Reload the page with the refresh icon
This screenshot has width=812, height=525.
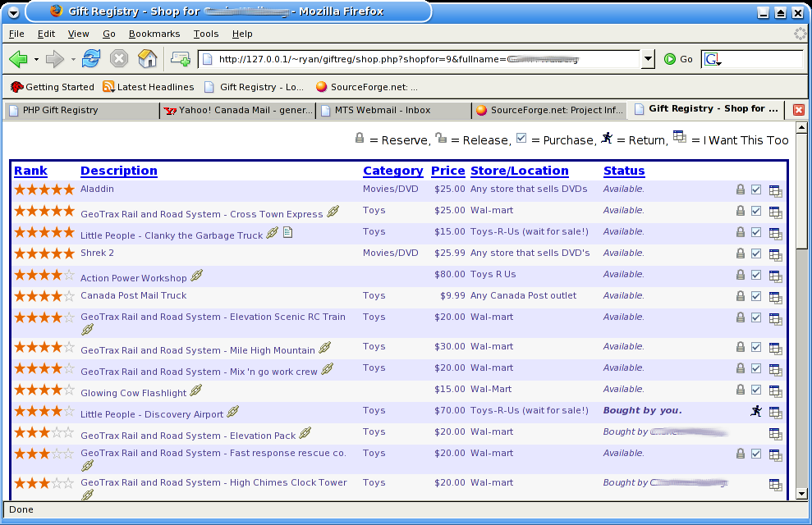[91, 58]
